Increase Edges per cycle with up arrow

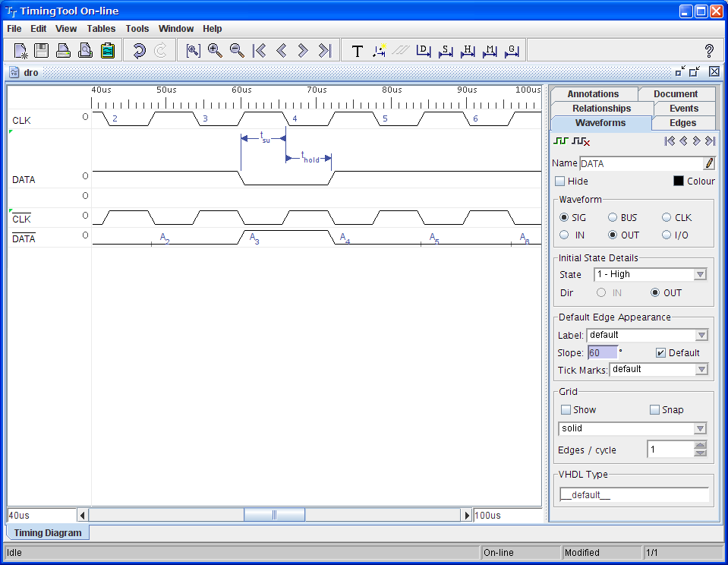(700, 445)
